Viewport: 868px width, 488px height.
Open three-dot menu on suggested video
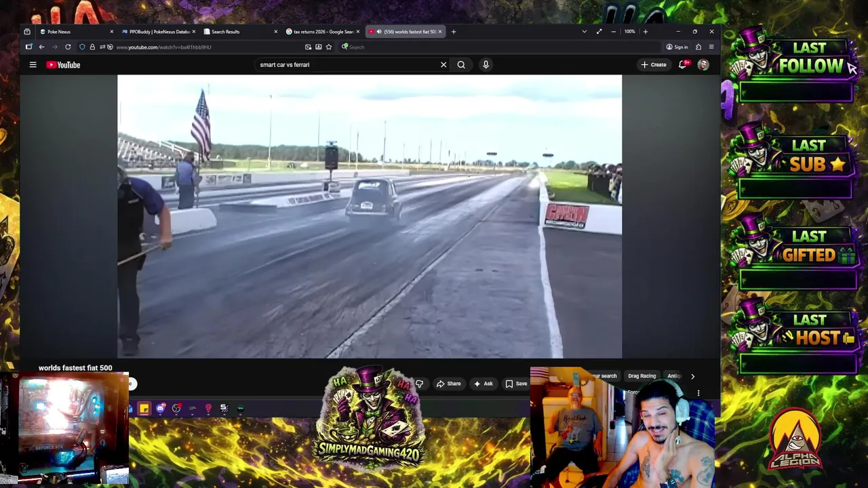click(698, 393)
